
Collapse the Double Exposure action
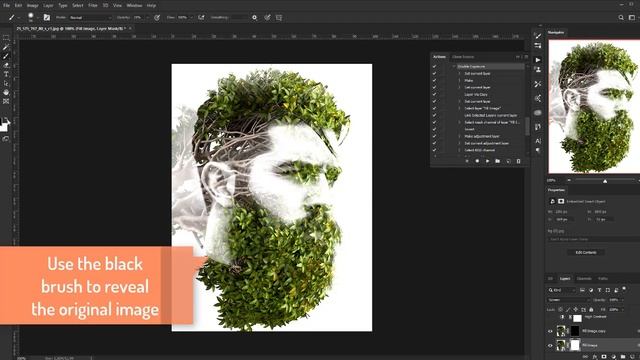point(453,66)
